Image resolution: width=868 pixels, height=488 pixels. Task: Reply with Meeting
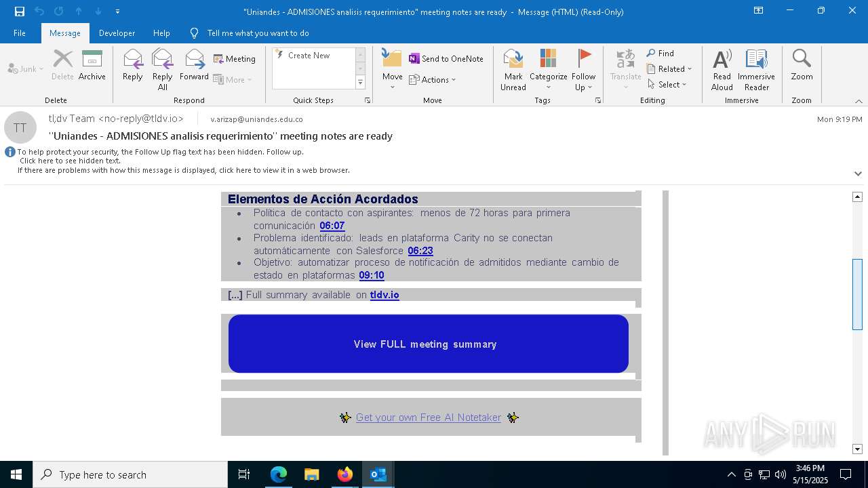pos(235,59)
